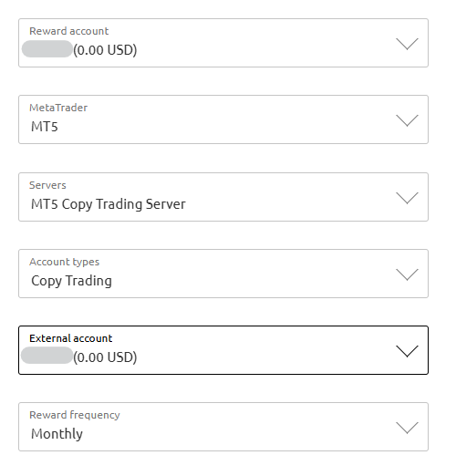Click the chevron arrow in MetaTrader field
The height and width of the screenshot is (476, 456).
click(x=407, y=120)
